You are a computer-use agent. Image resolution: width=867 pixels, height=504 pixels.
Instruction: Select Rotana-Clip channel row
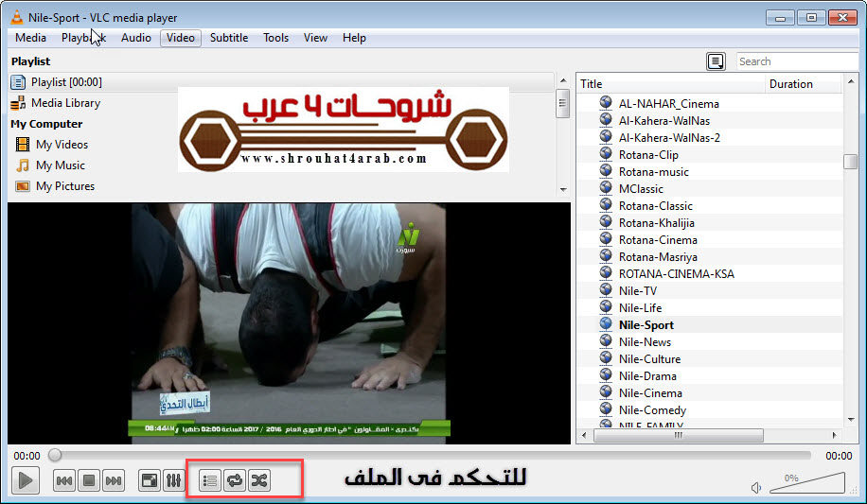click(710, 155)
